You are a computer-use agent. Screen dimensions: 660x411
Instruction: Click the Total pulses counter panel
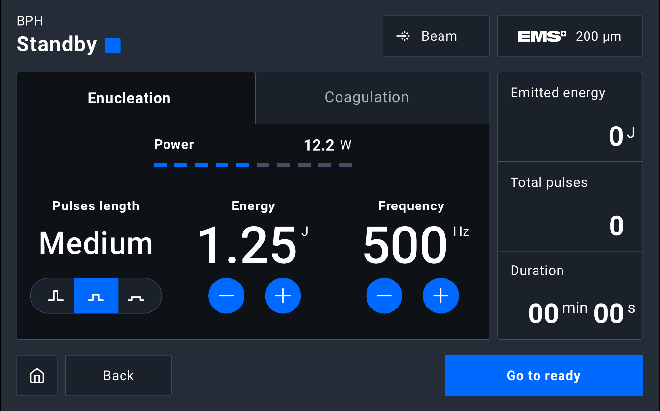(570, 207)
